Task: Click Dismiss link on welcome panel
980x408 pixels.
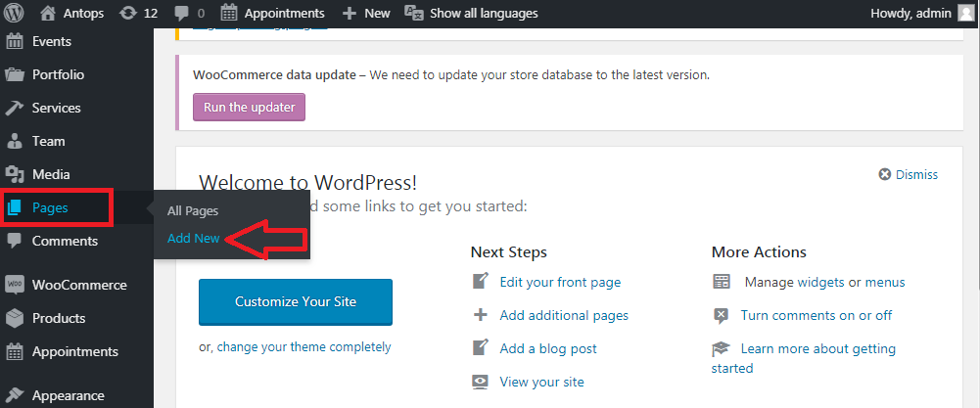Action: pos(917,174)
